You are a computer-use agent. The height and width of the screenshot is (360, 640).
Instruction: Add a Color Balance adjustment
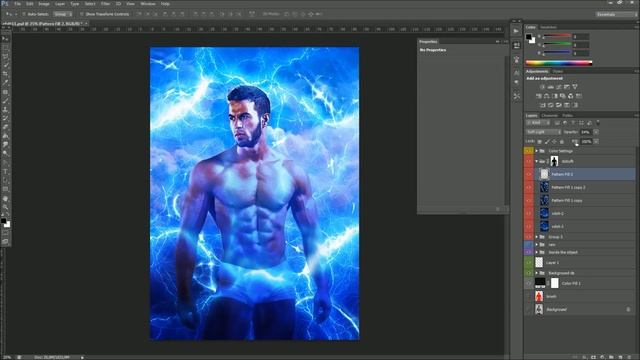(547, 96)
